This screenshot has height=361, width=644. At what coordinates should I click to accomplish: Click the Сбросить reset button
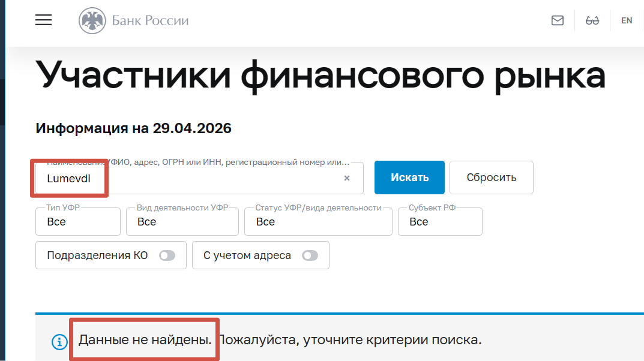[492, 178]
